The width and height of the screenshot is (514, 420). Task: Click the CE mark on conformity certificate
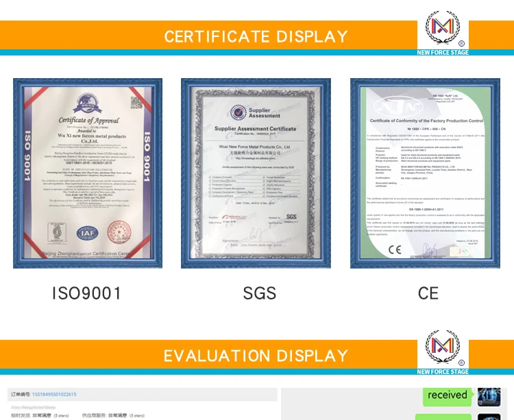pos(395,250)
